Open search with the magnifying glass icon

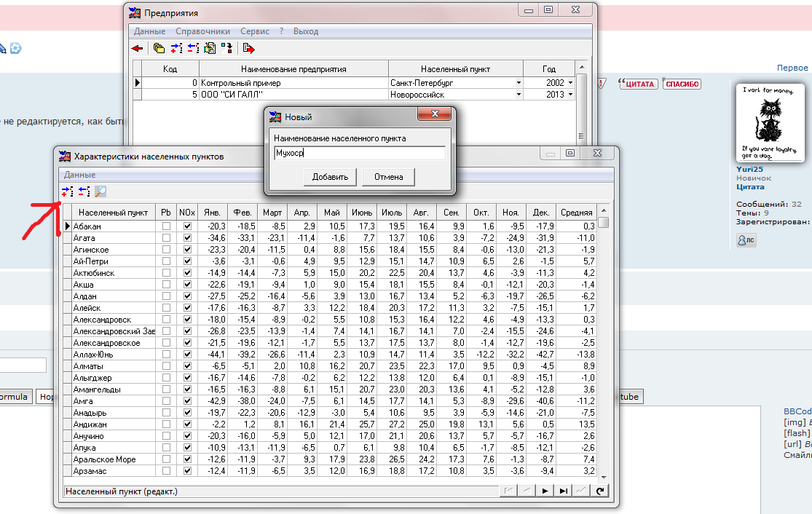tap(100, 191)
